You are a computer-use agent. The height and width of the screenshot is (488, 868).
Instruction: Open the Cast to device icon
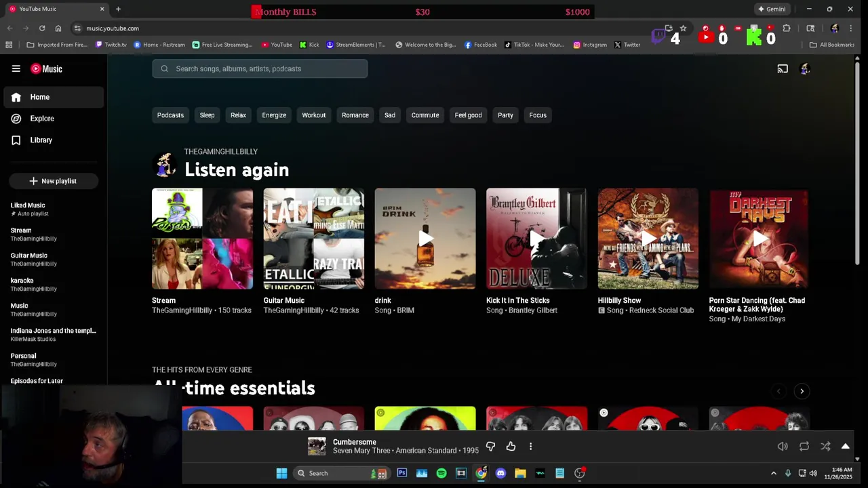pyautogui.click(x=783, y=68)
